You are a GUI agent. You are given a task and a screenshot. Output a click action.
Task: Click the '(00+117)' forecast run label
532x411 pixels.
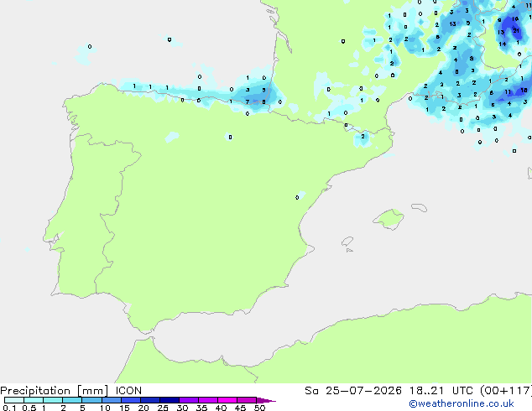click(506, 391)
